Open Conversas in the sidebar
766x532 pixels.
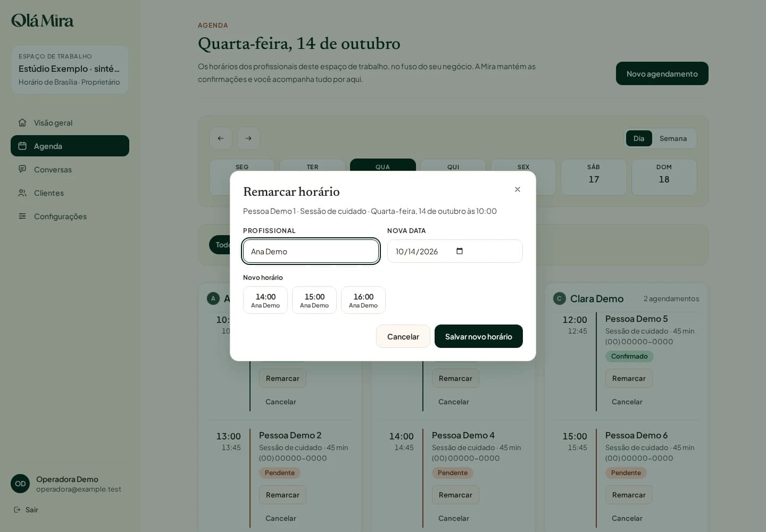[x=70, y=170]
